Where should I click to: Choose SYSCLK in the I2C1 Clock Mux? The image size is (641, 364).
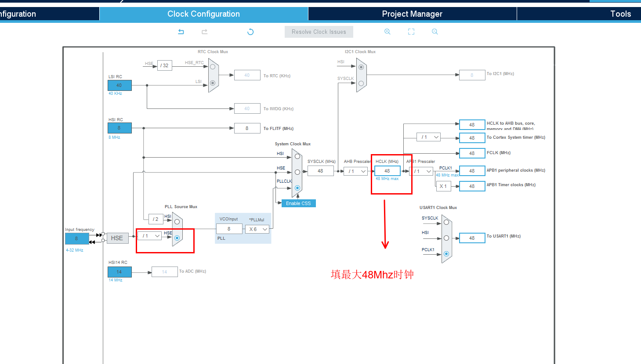tap(361, 83)
